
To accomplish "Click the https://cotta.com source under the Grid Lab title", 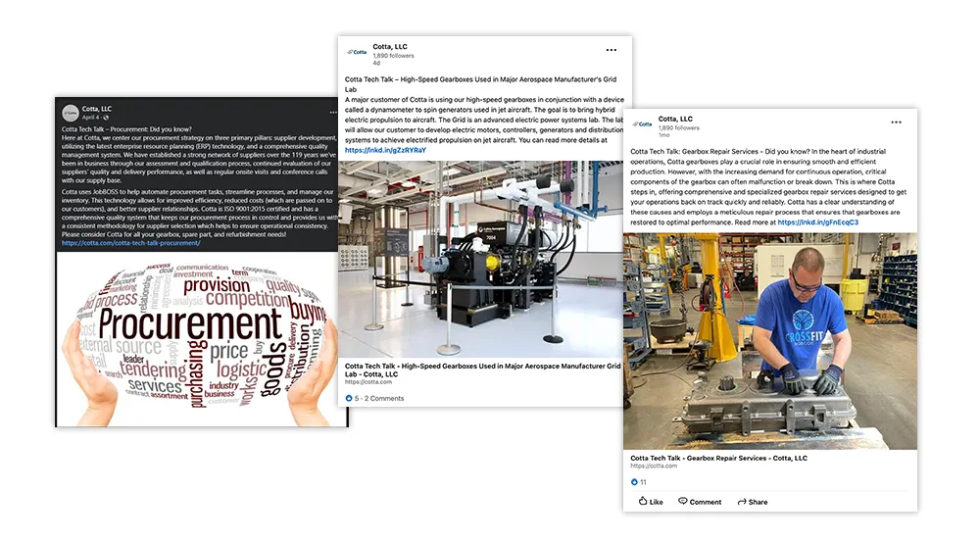I will point(368,382).
